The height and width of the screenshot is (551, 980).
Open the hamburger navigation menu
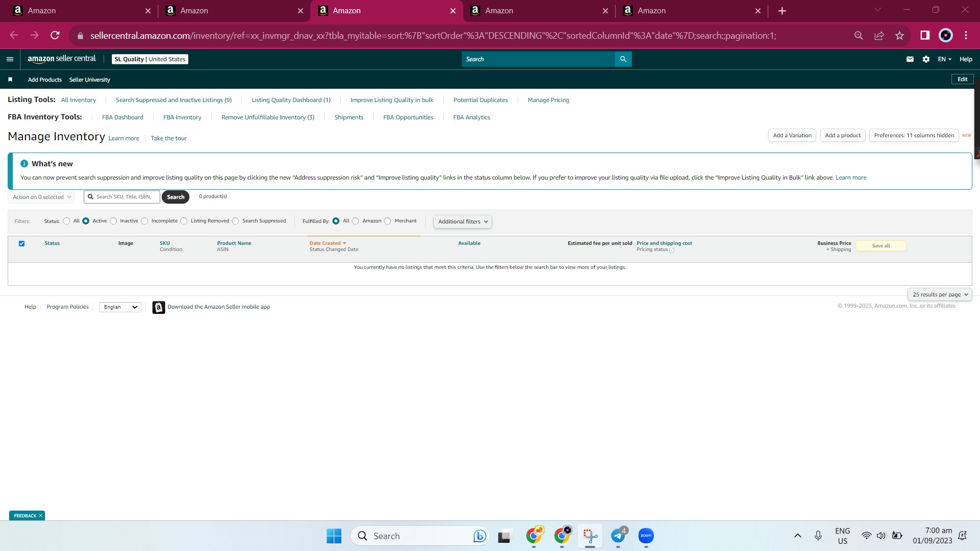pos(10,59)
